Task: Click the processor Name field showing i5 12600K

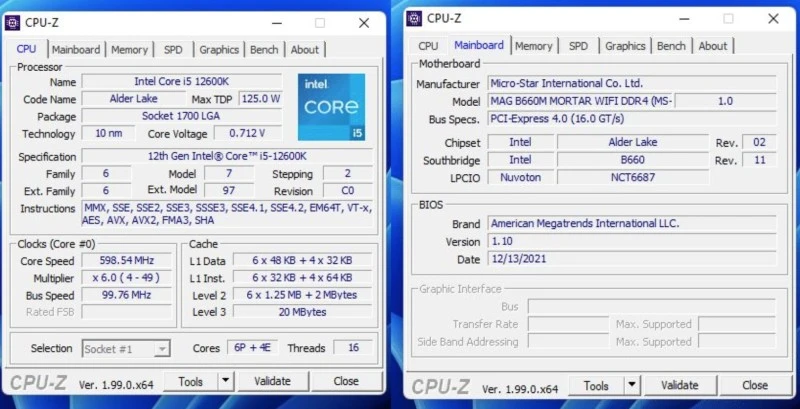Action: [183, 81]
